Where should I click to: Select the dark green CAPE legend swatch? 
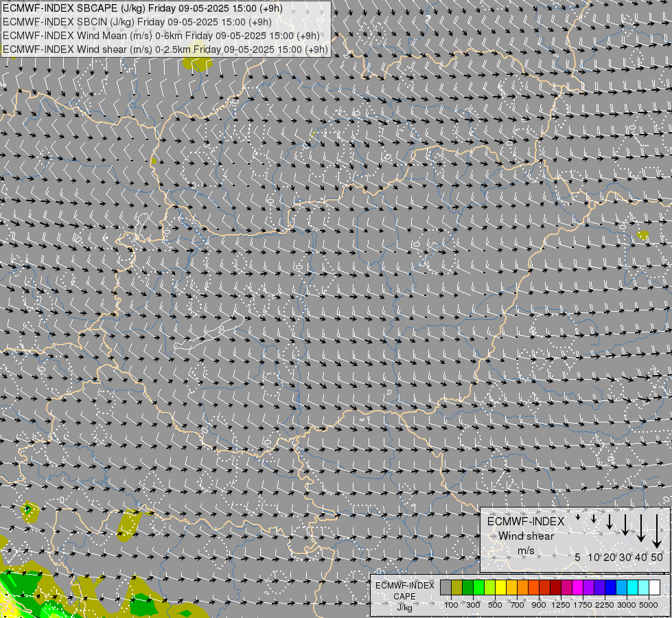468,587
